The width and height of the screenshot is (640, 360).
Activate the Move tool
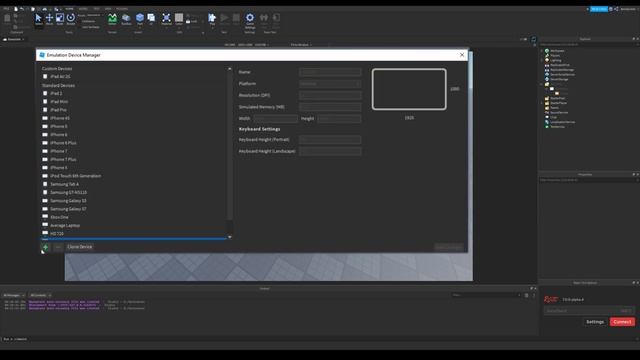(x=49, y=19)
